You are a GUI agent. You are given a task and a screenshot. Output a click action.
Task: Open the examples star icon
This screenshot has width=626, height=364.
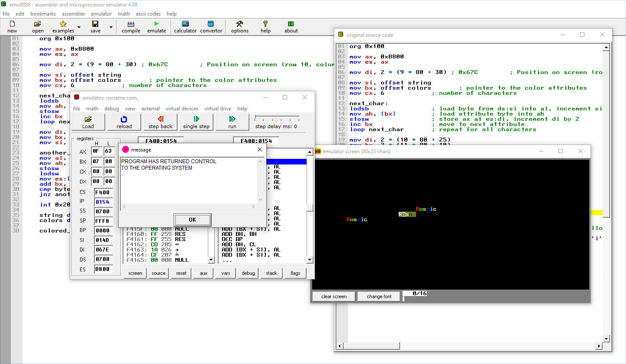point(63,26)
